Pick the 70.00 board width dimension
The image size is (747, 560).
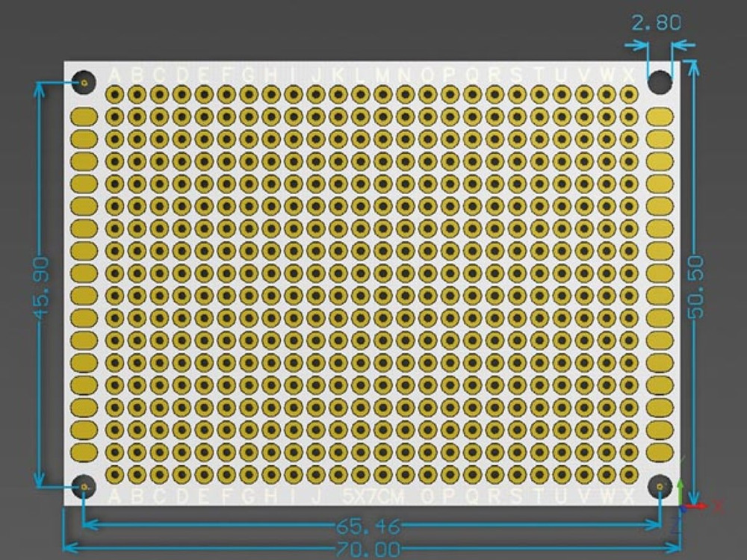[x=368, y=550]
